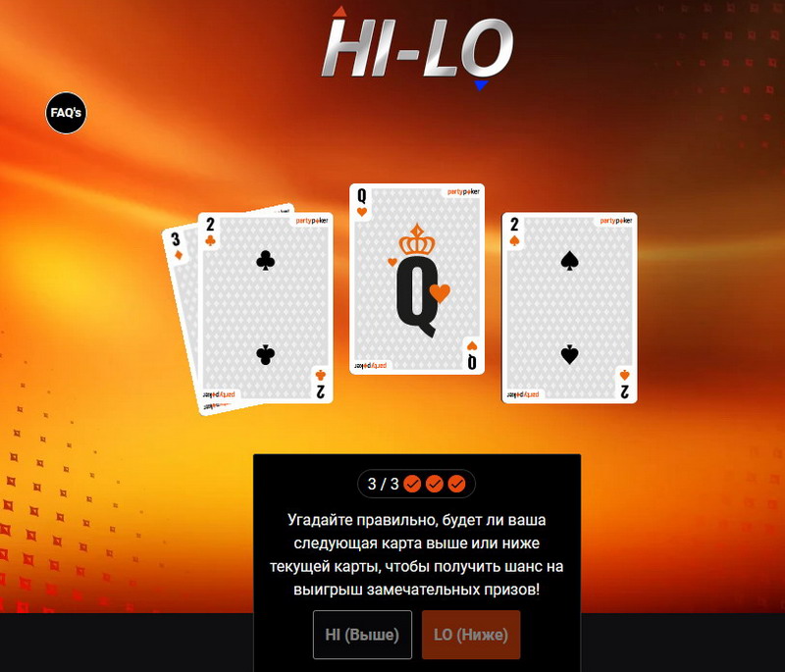Open the FAQ's round button
785x672 pixels.
tap(66, 113)
